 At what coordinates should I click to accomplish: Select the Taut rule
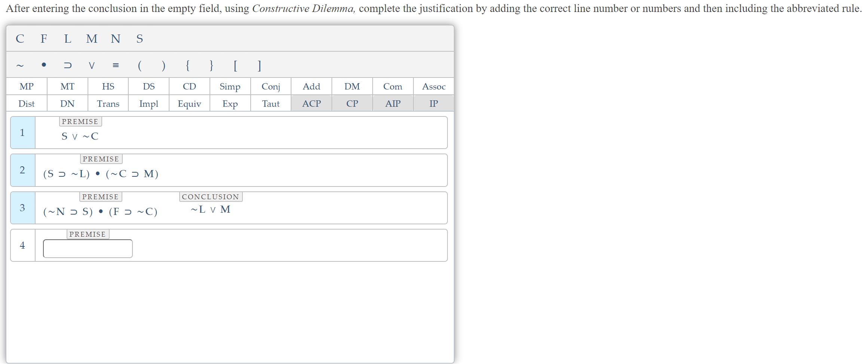[271, 104]
